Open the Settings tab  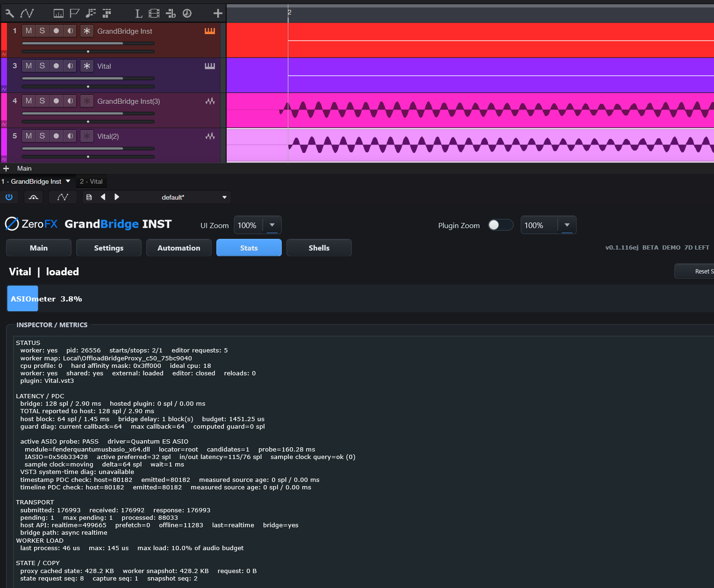point(109,248)
